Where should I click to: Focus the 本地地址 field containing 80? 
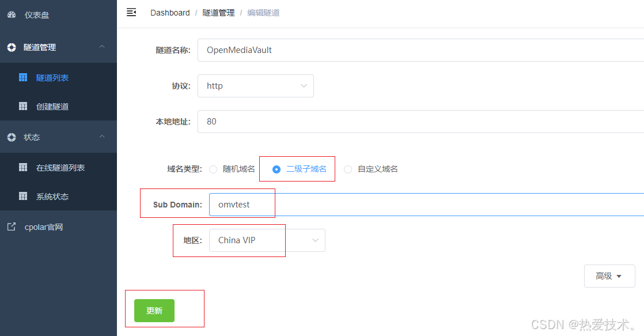(x=421, y=122)
